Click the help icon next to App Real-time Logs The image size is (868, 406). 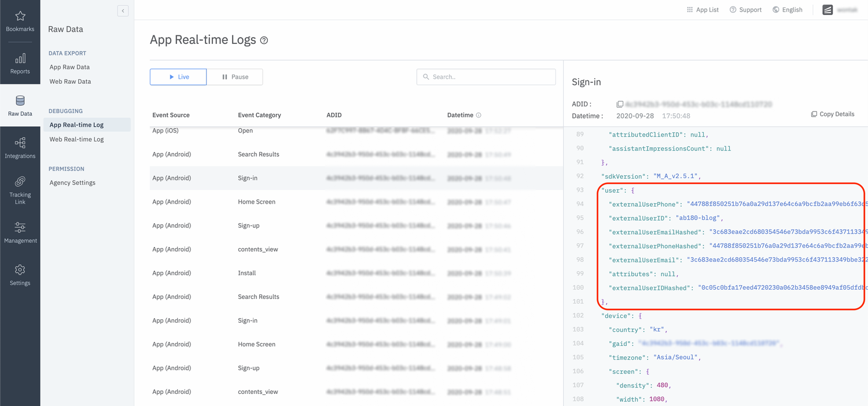click(x=264, y=40)
